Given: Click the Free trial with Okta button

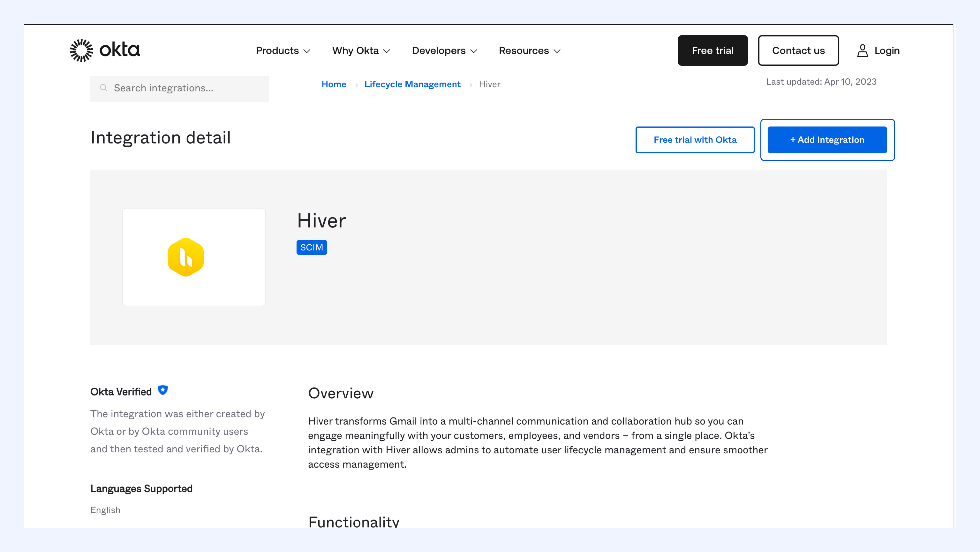Looking at the screenshot, I should click(695, 140).
